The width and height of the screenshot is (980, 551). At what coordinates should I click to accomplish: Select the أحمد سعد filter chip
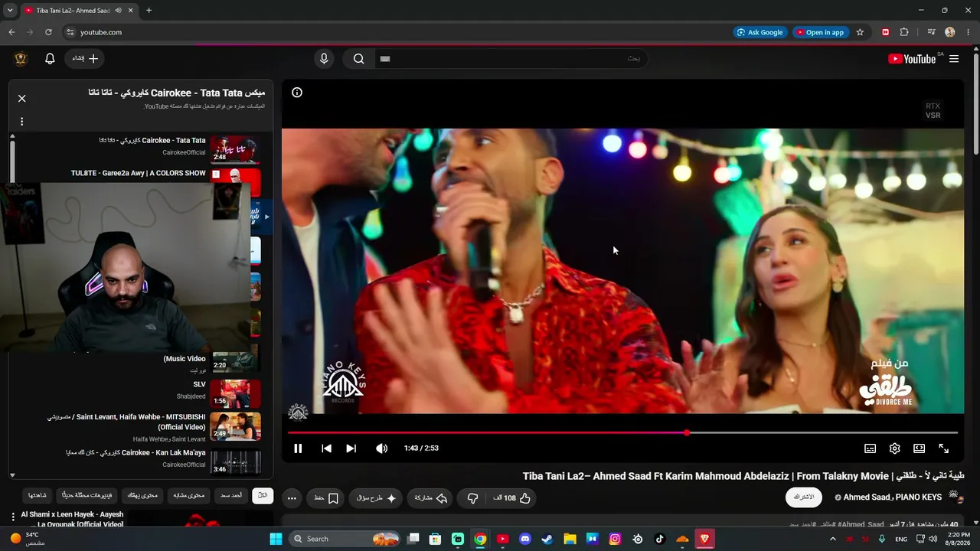231,495
